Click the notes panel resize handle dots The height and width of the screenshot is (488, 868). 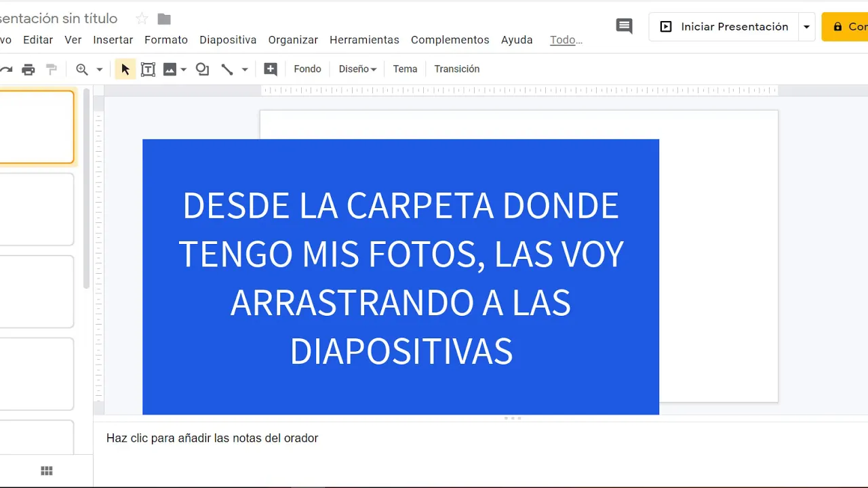coord(513,418)
